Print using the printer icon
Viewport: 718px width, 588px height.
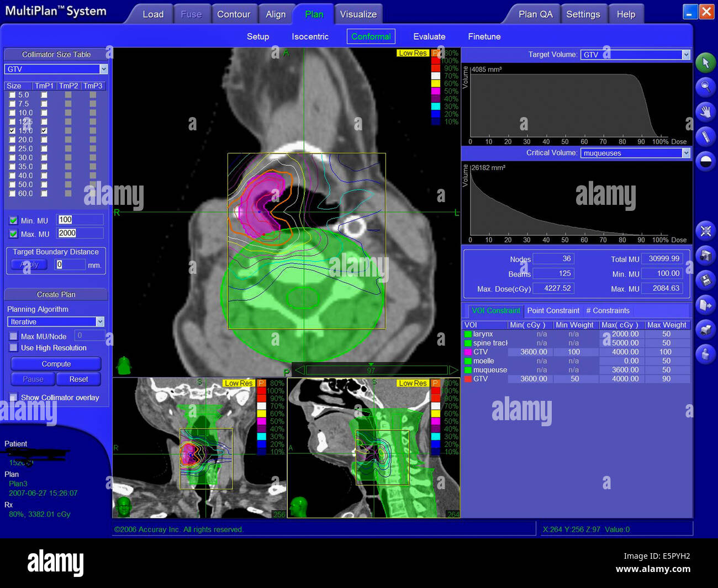coord(705,329)
